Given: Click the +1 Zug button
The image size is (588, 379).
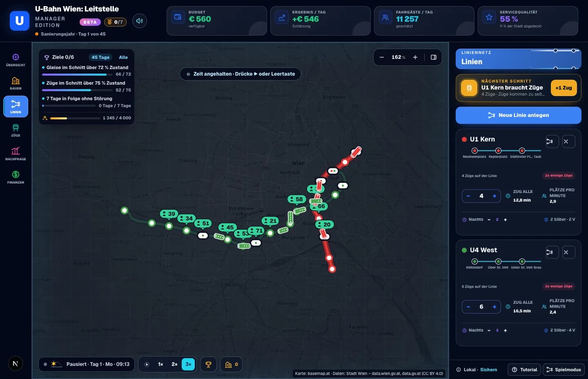Looking at the screenshot, I should pos(563,88).
